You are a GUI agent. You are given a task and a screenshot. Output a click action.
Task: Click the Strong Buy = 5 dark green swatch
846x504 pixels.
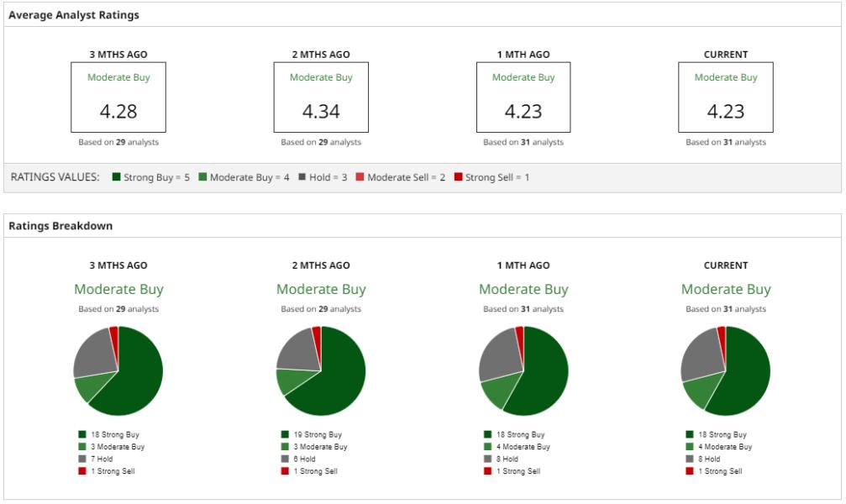pyautogui.click(x=116, y=176)
